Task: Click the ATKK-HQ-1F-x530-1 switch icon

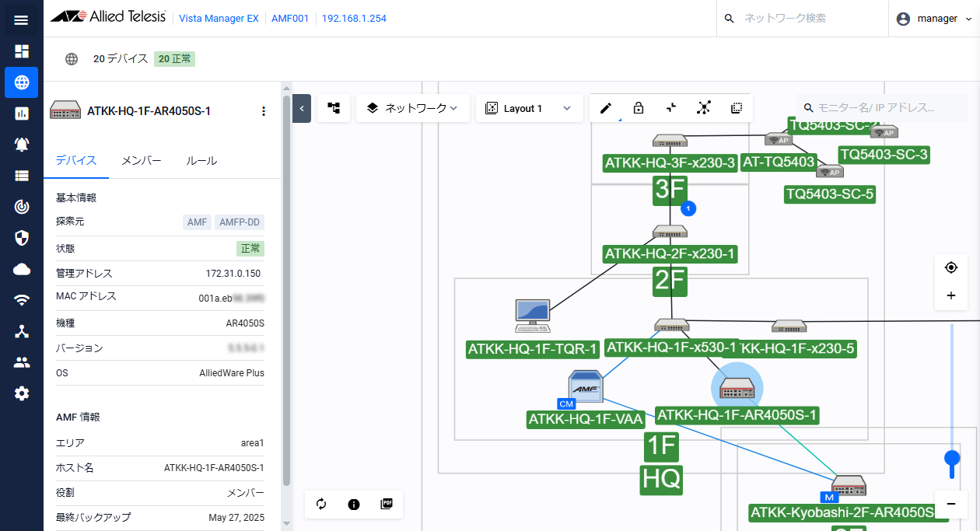Action: coord(671,325)
